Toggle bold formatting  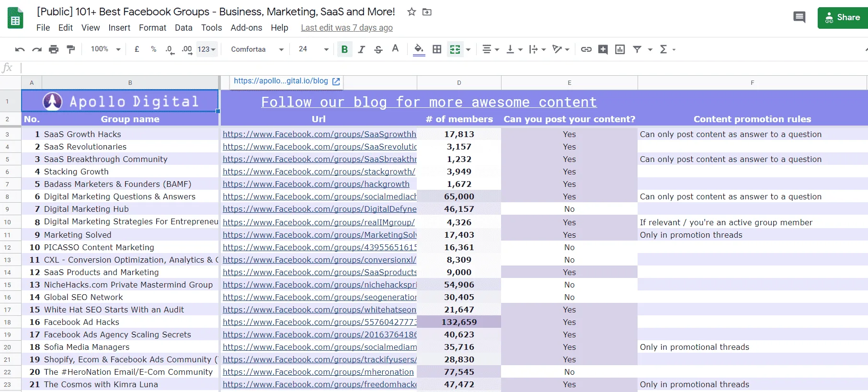click(x=344, y=49)
